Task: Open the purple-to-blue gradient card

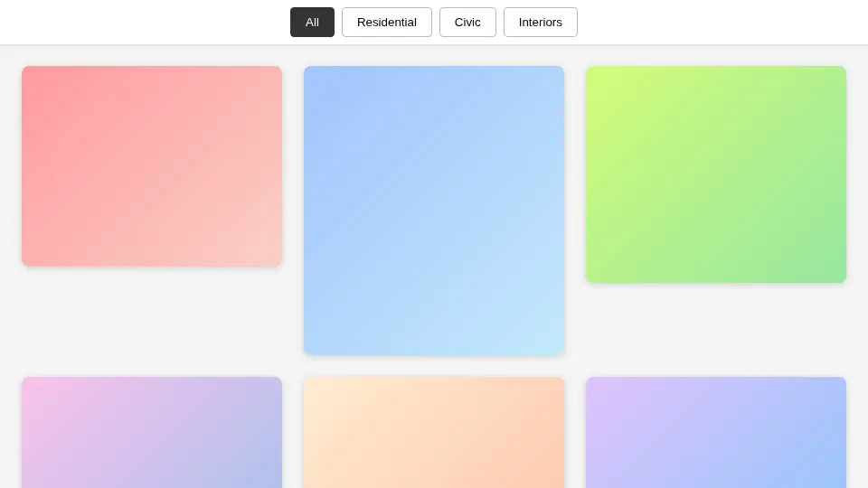Action: click(x=716, y=432)
